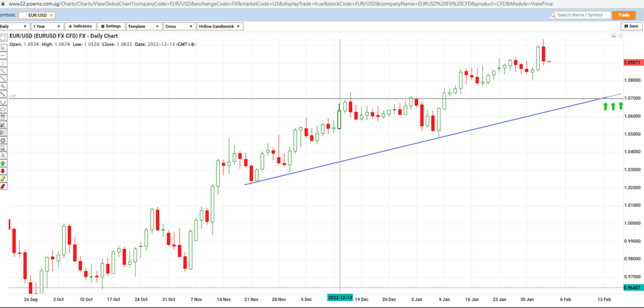Open the Daily interval dropdown
Screen dimensions: 644x308
click(14, 26)
